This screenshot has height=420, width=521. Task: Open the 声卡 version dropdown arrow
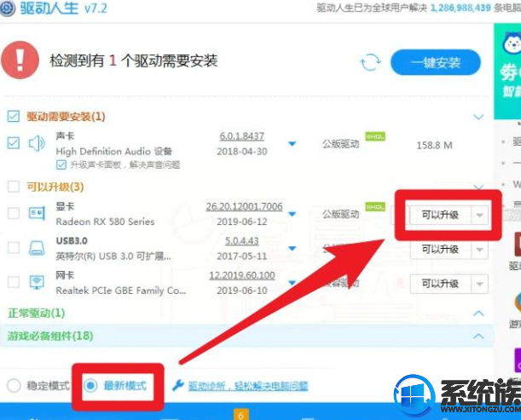292,144
